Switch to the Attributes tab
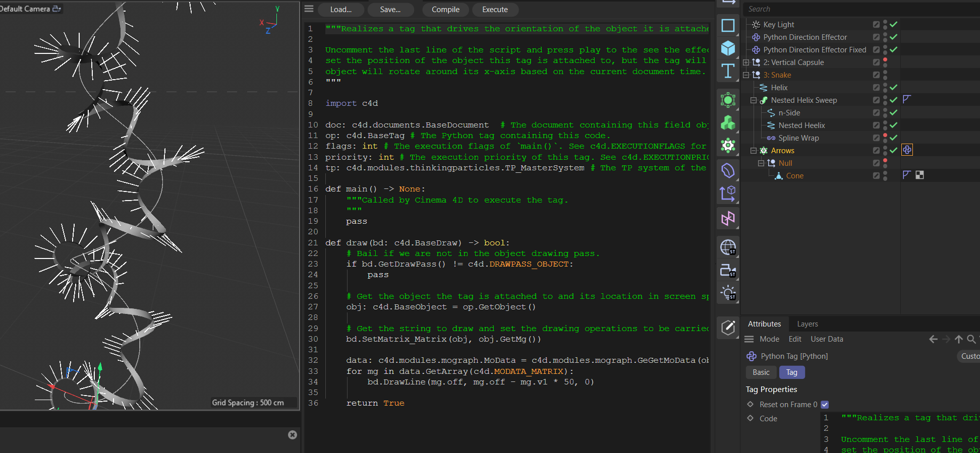The width and height of the screenshot is (980, 453). (764, 324)
